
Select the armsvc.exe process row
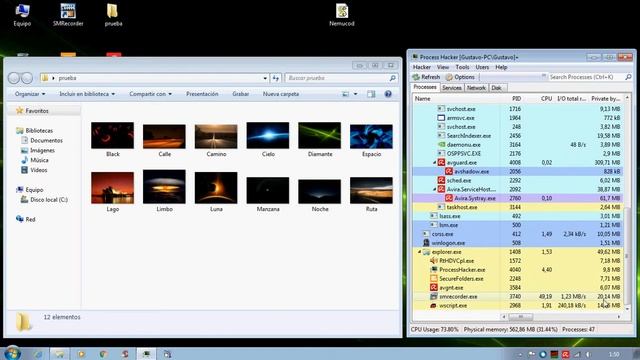pos(518,118)
